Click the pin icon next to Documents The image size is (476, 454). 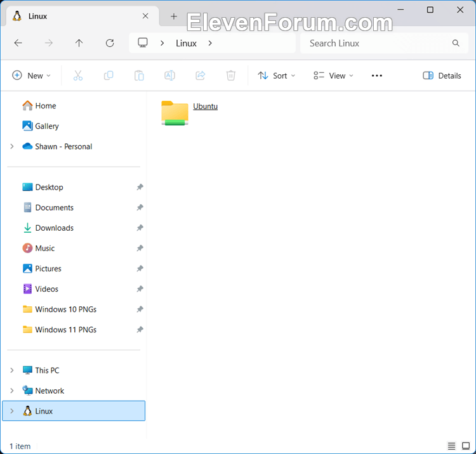point(140,207)
